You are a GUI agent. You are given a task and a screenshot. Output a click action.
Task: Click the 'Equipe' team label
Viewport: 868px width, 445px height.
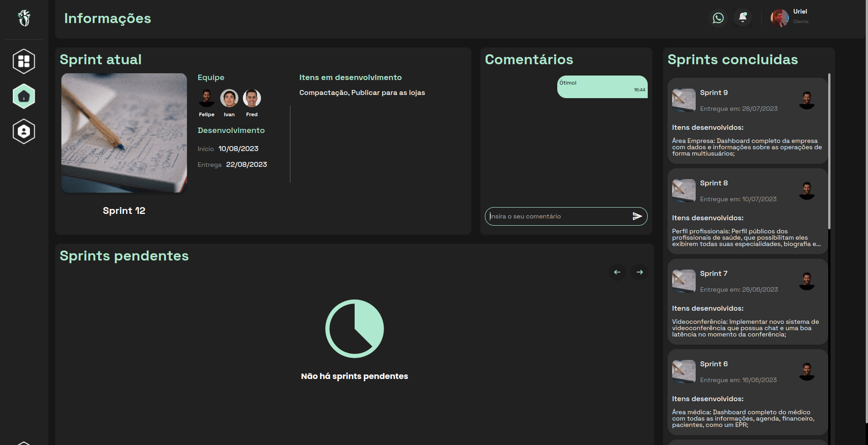(211, 77)
